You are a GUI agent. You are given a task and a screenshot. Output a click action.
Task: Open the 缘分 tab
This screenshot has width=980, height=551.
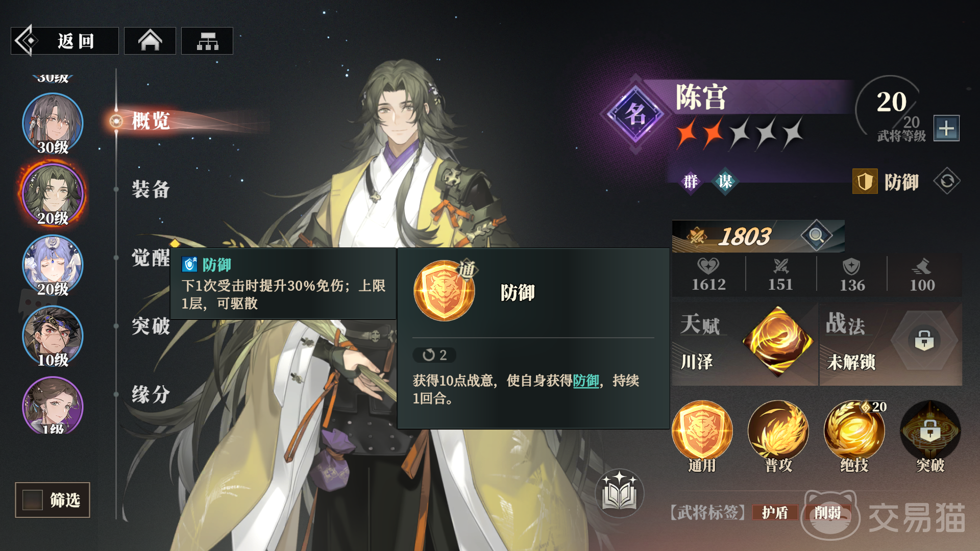click(151, 394)
